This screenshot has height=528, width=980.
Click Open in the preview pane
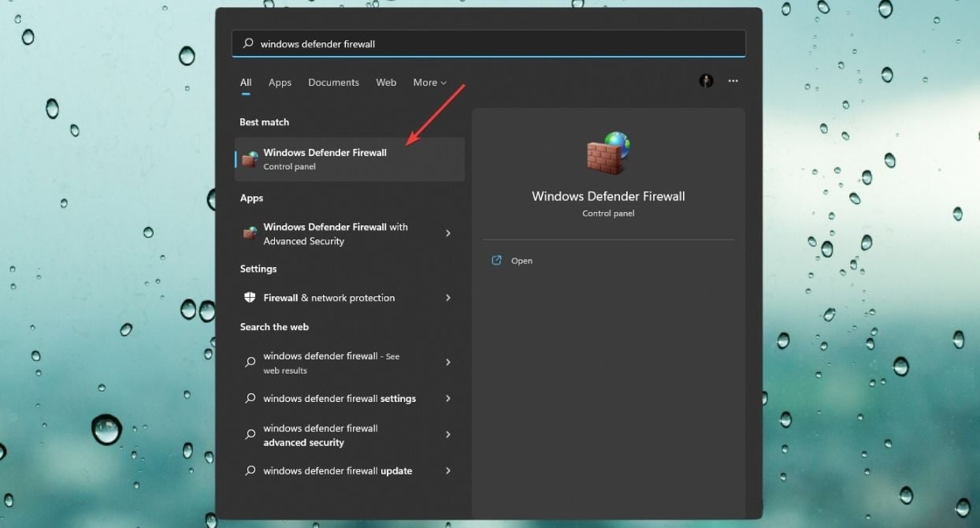click(x=522, y=261)
